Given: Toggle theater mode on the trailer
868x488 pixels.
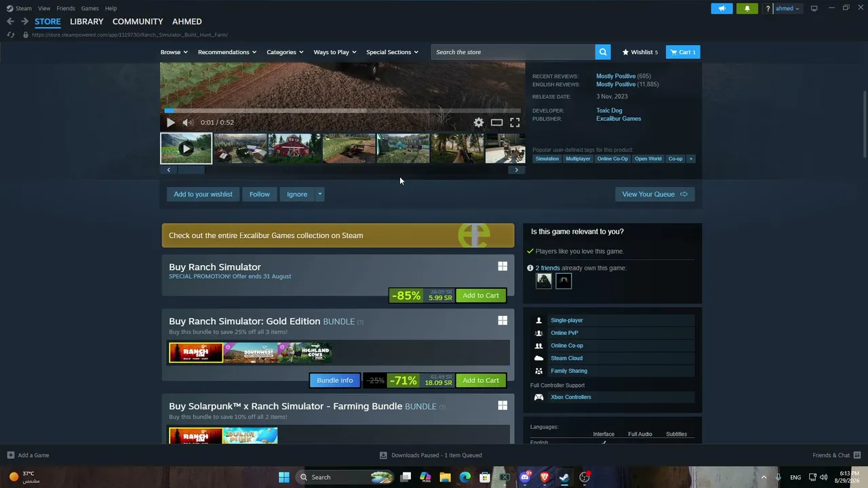Looking at the screenshot, I should tap(497, 123).
